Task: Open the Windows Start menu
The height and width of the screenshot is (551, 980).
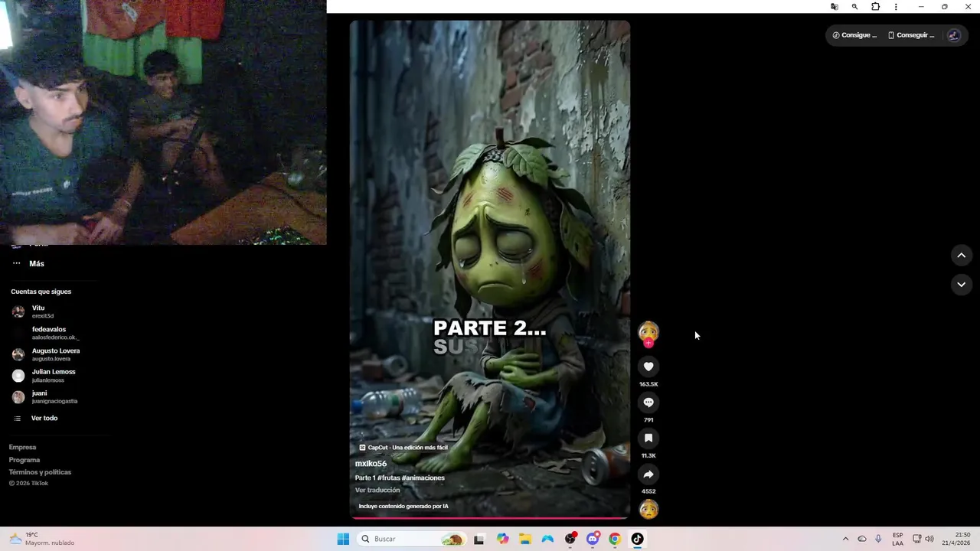Action: (x=343, y=539)
